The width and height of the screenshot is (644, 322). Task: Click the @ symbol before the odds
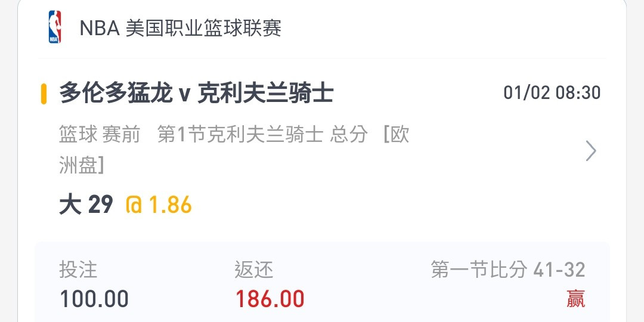134,205
